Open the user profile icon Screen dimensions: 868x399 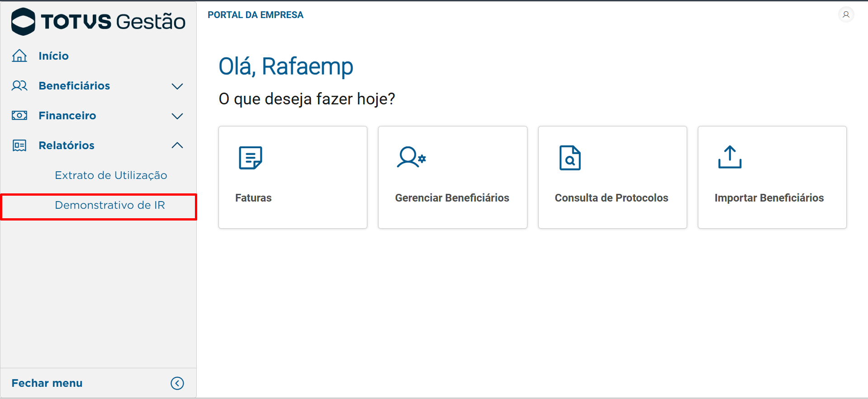coord(846,14)
